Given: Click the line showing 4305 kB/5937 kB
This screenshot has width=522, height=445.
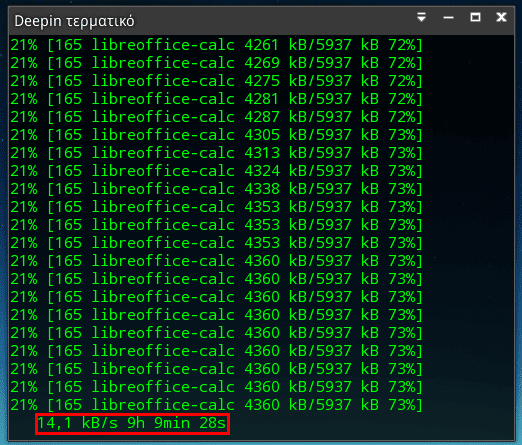Looking at the screenshot, I should tap(216, 135).
